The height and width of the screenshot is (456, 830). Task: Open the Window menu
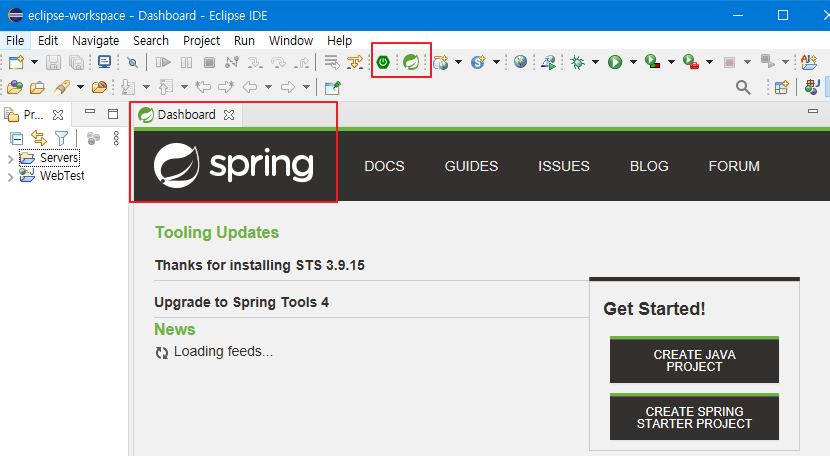[x=291, y=41]
